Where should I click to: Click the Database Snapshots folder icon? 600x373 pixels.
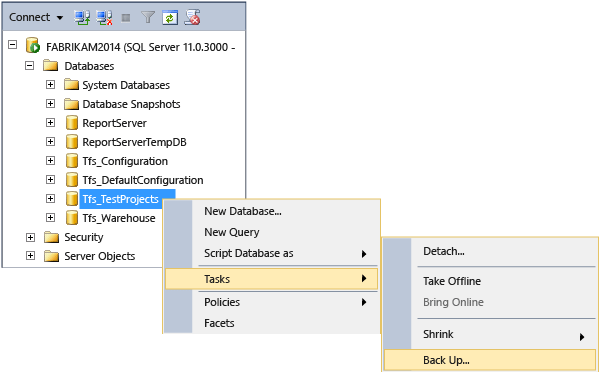pyautogui.click(x=72, y=103)
